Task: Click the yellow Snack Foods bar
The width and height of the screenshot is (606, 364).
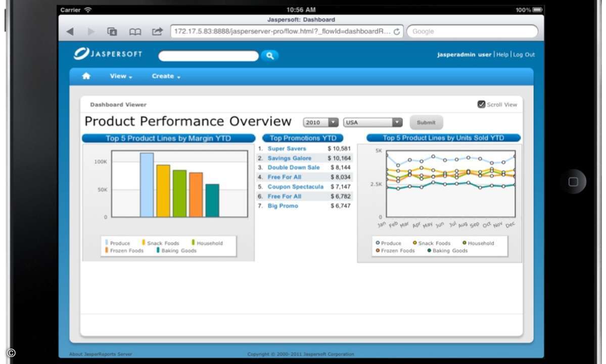Action: click(163, 191)
